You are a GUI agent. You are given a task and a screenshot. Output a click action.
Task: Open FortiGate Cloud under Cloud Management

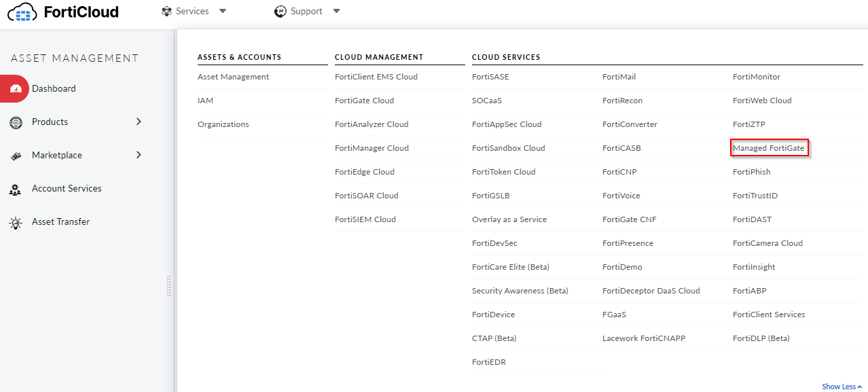click(x=364, y=101)
